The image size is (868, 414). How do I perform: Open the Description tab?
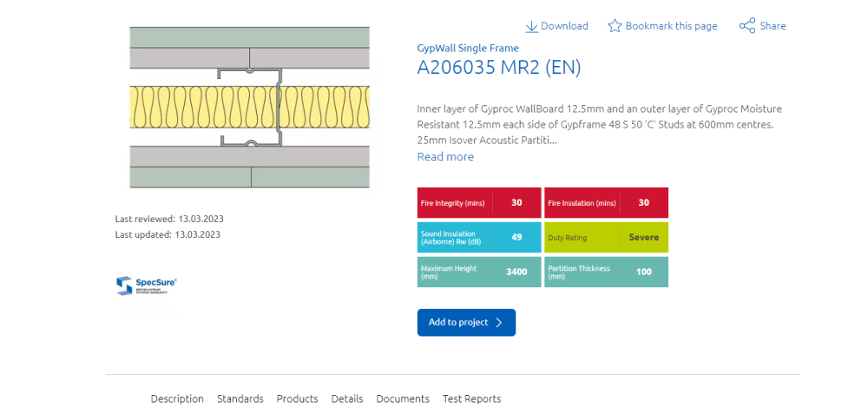tap(177, 398)
